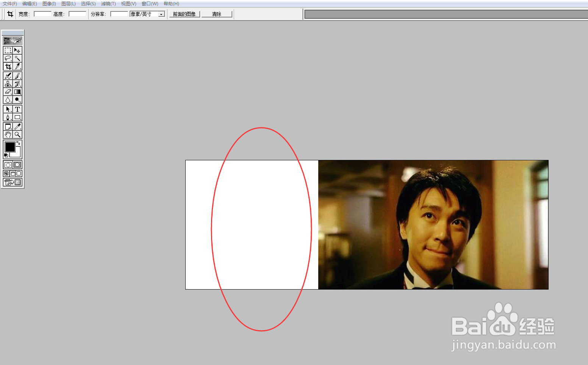
Task: Click the Adobe Online eye image
Action: 13,41
